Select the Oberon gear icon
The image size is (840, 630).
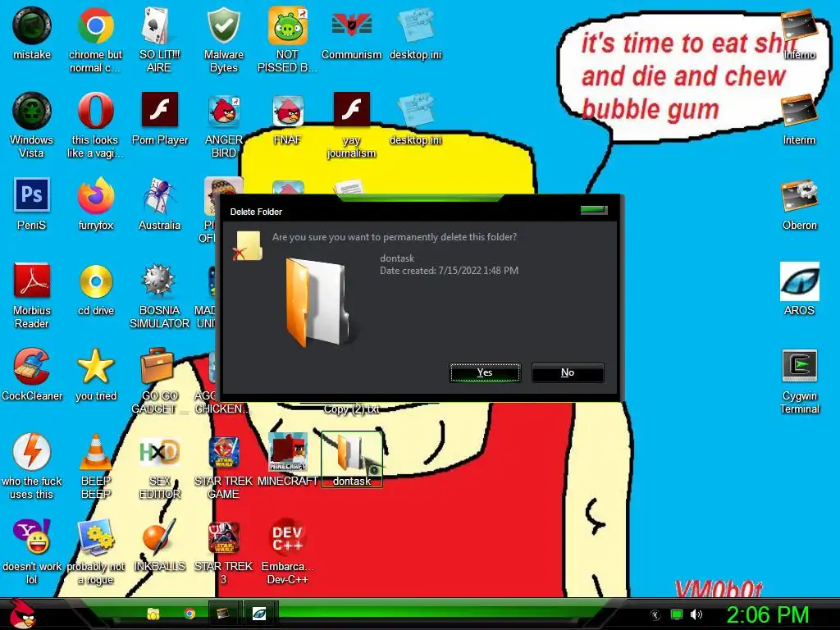pyautogui.click(x=799, y=204)
